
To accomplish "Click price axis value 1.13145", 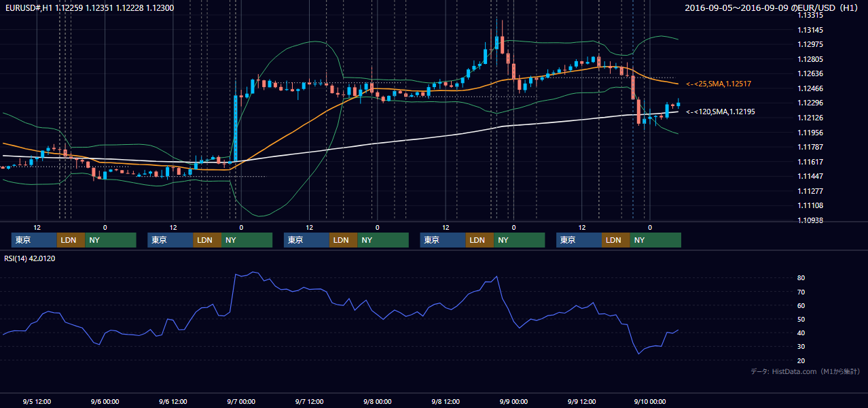I will (810, 30).
